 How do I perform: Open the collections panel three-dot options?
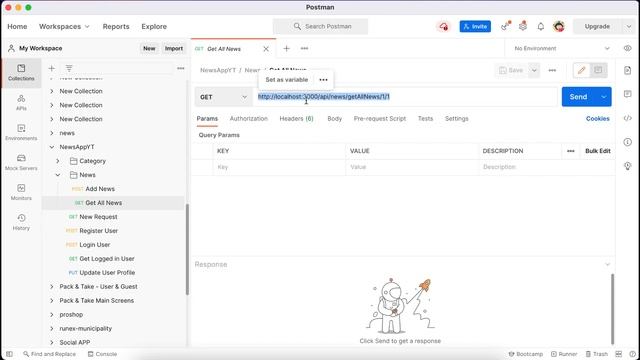180,68
